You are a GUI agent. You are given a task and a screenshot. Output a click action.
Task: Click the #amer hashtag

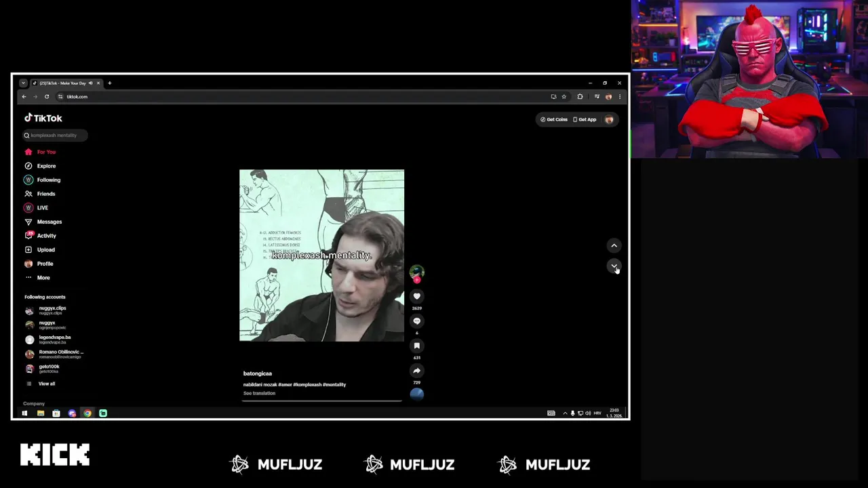pyautogui.click(x=285, y=384)
